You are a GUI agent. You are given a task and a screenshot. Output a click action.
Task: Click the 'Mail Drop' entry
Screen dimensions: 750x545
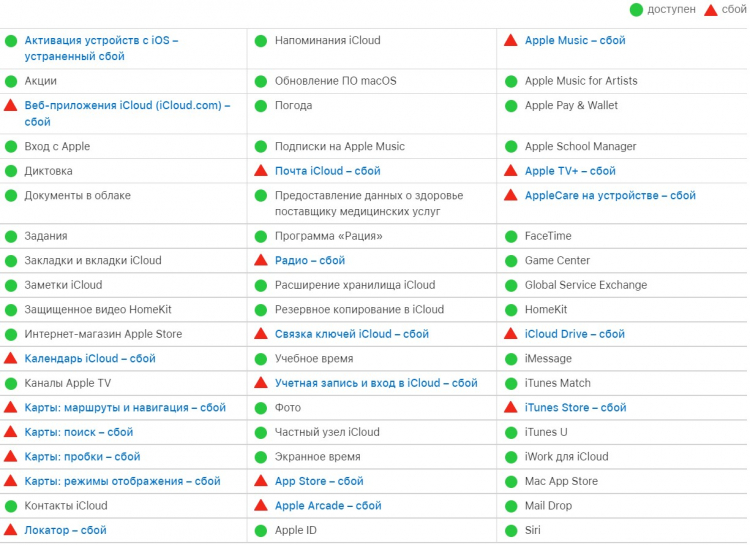(548, 505)
